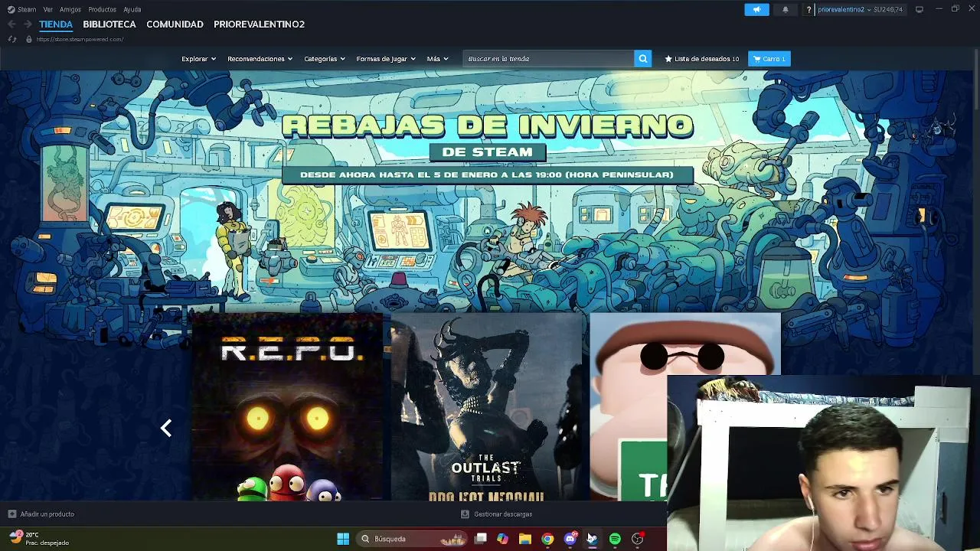The height and width of the screenshot is (551, 980).
Task: Open Spotify from the taskbar
Action: click(x=615, y=539)
